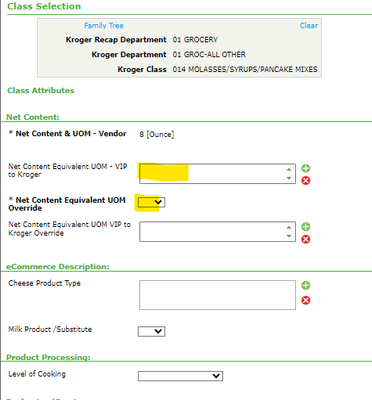This screenshot has width=372, height=400.
Task: Select the 'Class Attributes' heading
Action: coord(41,90)
